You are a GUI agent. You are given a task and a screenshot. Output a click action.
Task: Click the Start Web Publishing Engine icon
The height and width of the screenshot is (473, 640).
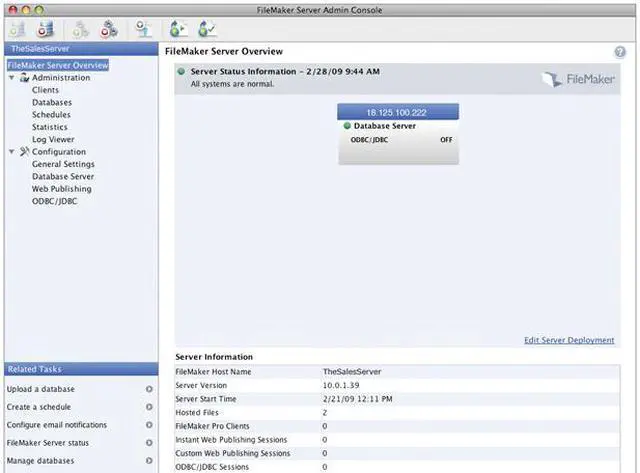[x=80, y=29]
